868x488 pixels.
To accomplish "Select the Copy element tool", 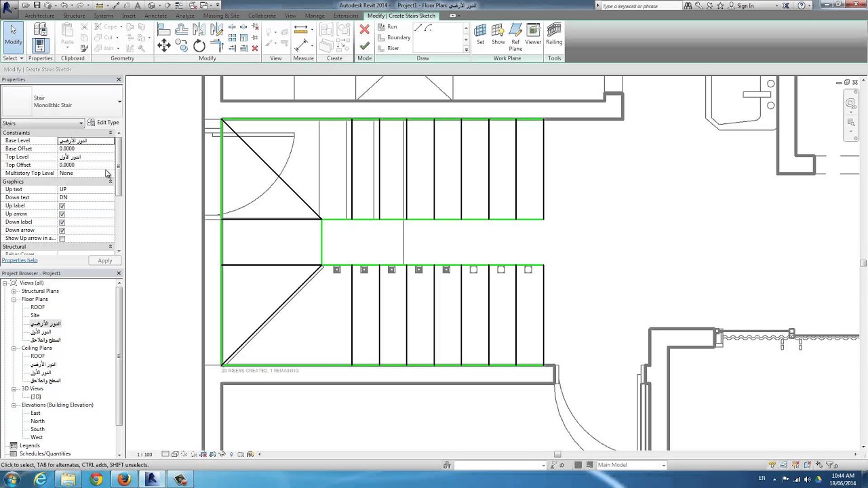I will coord(182,45).
